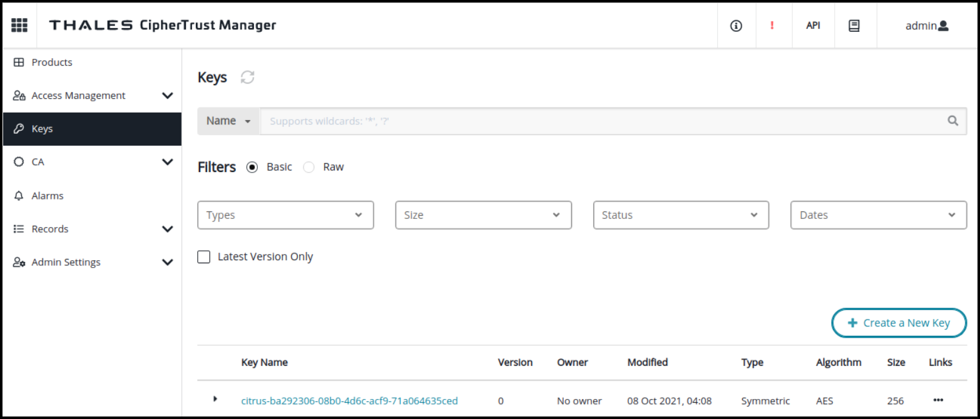The image size is (980, 419).
Task: Click inside the key name search field
Action: [501, 121]
